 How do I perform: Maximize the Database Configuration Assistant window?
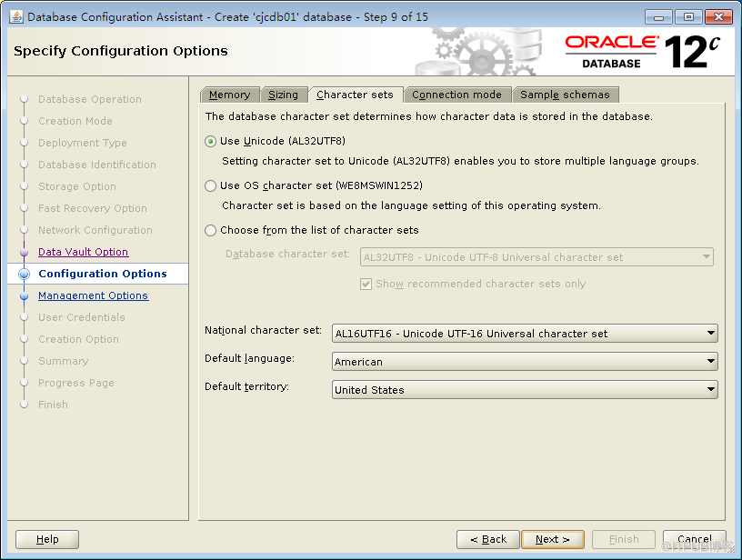pos(688,17)
